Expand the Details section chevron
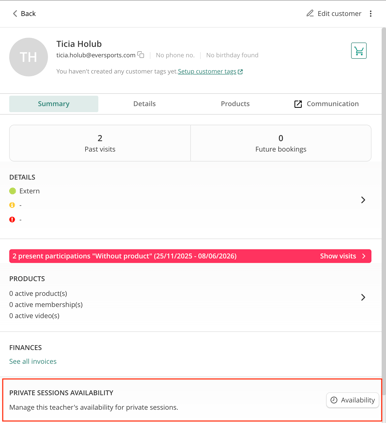The image size is (386, 423). pos(363,200)
